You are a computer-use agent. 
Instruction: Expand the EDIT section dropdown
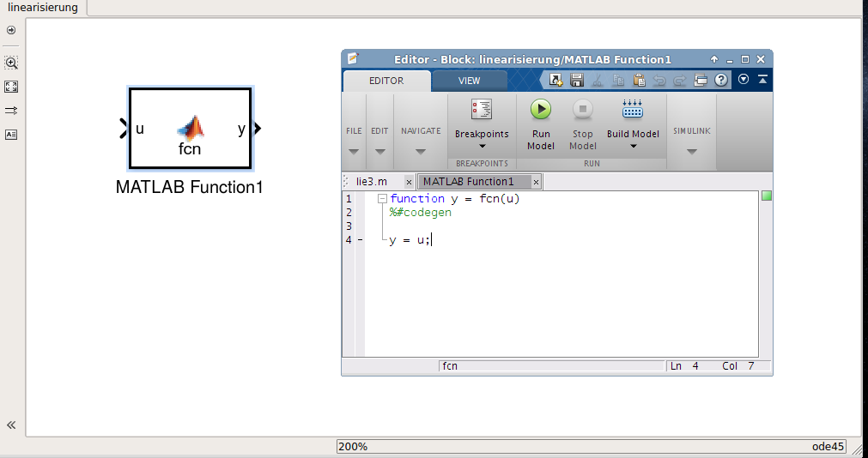click(x=379, y=152)
